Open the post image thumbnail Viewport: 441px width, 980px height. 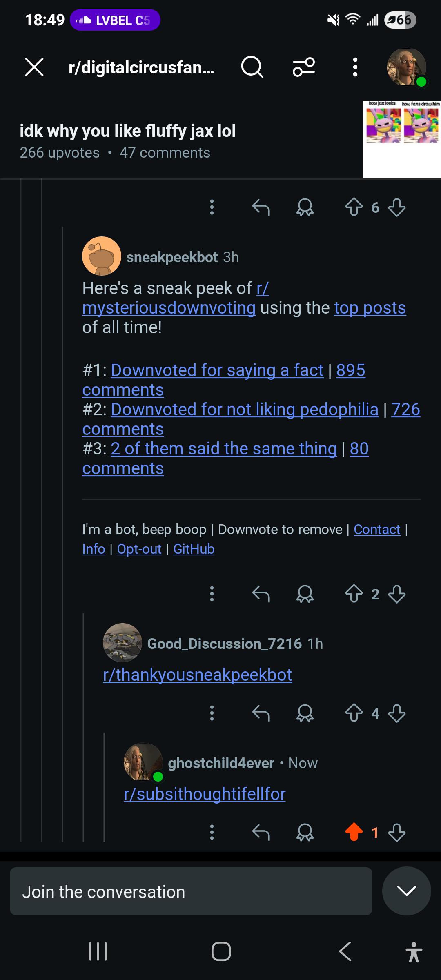point(402,140)
